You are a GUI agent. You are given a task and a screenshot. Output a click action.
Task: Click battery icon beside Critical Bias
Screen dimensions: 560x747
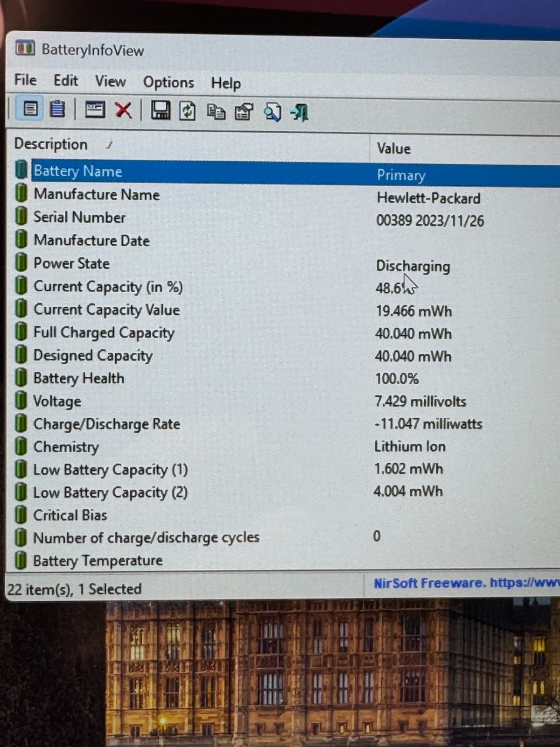(21, 514)
